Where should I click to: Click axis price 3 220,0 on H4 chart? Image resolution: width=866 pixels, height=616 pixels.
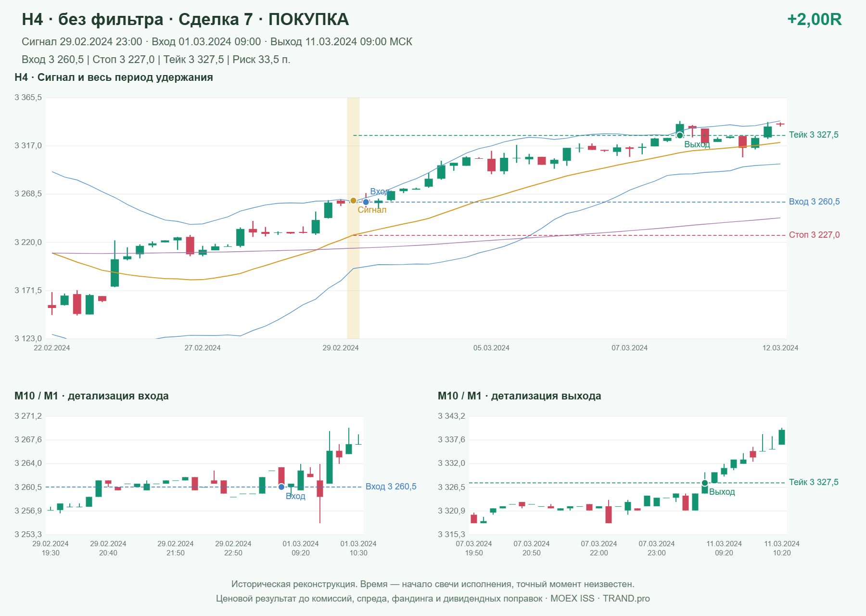(x=28, y=243)
